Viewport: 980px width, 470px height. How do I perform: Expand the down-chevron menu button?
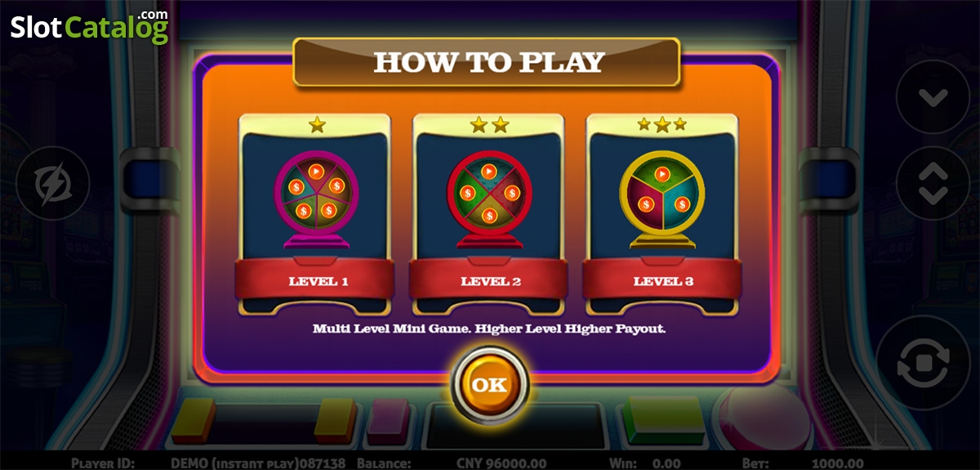tap(932, 96)
